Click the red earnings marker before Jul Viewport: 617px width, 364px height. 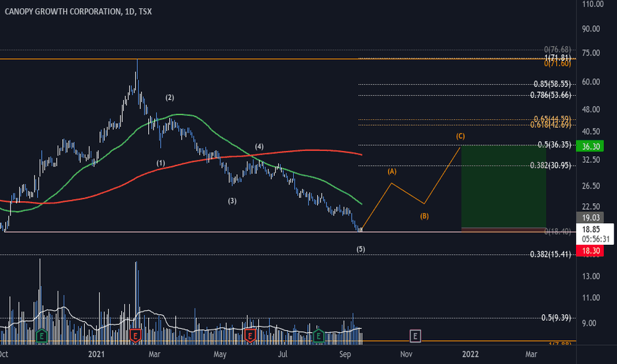(x=250, y=336)
